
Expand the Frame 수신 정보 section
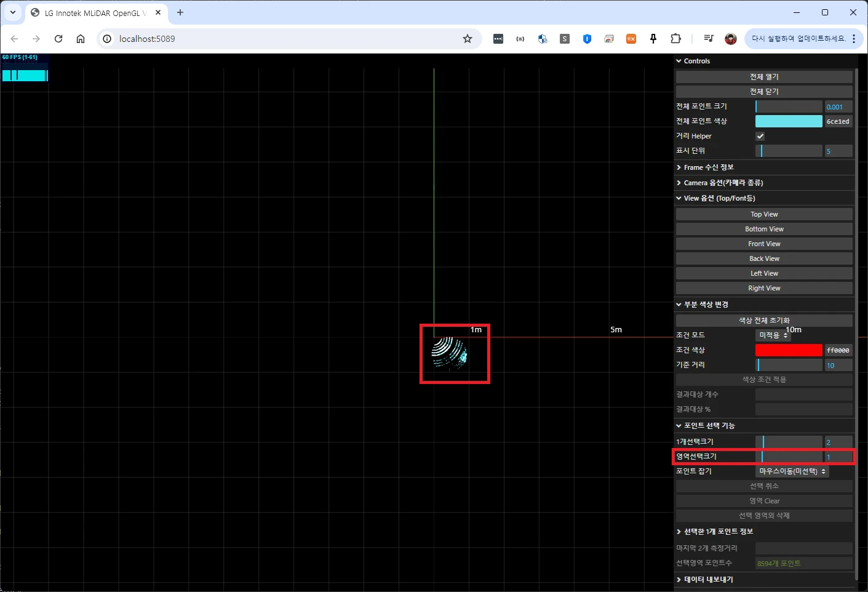tap(764, 167)
